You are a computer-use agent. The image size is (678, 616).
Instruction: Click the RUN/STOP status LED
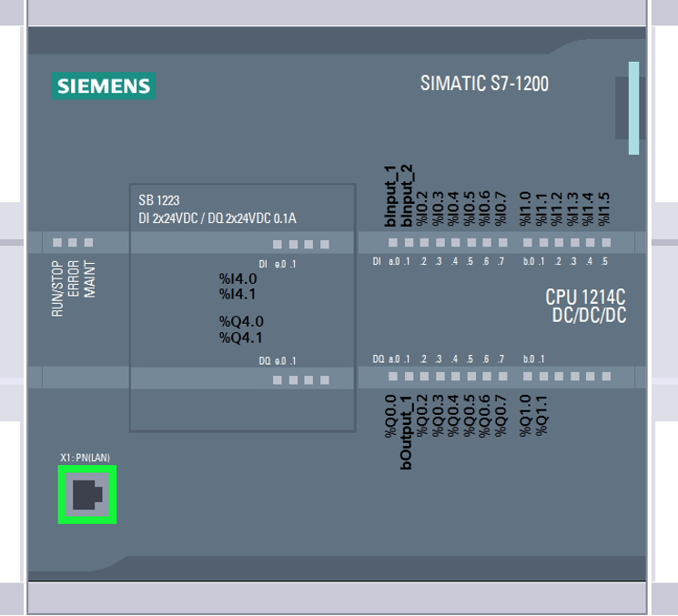click(x=57, y=243)
